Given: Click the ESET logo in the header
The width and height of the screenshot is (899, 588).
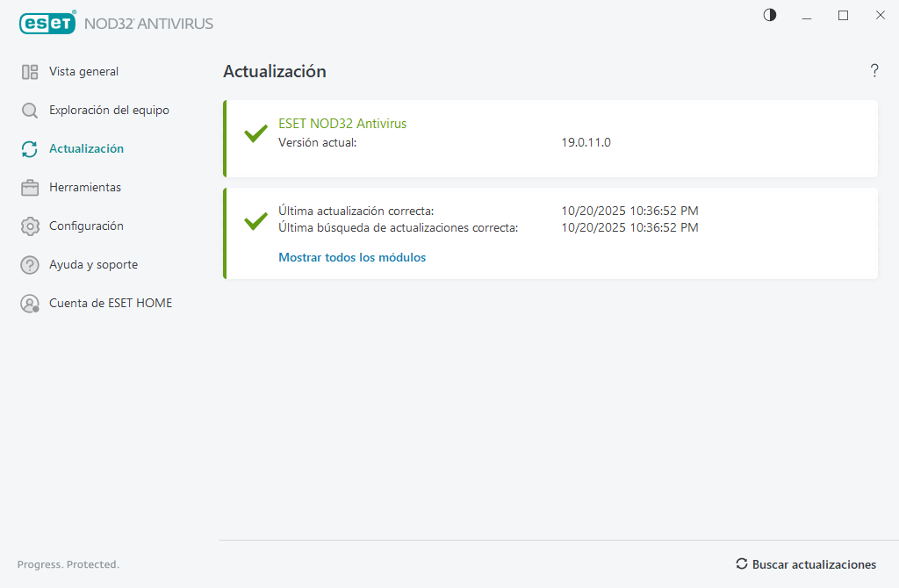Looking at the screenshot, I should pyautogui.click(x=47, y=23).
